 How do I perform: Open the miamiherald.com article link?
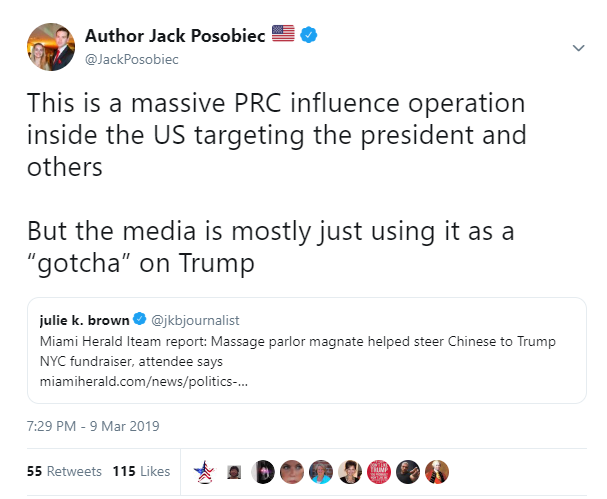click(x=144, y=382)
